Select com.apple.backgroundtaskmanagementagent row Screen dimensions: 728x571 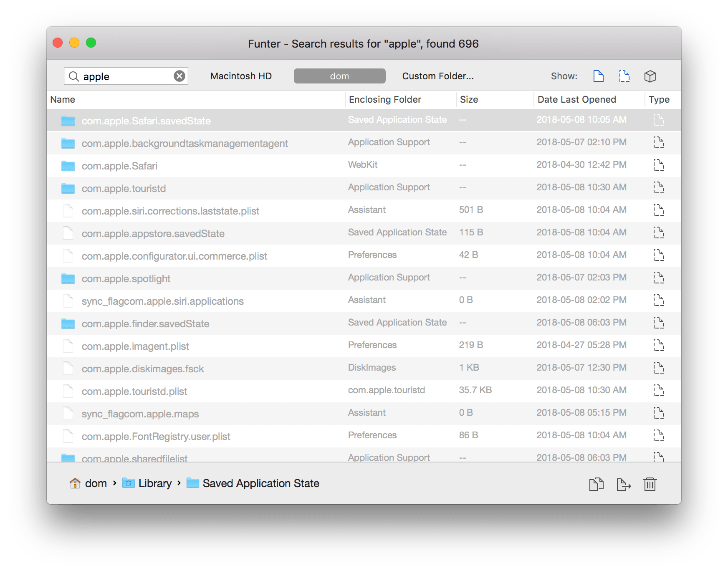(364, 143)
